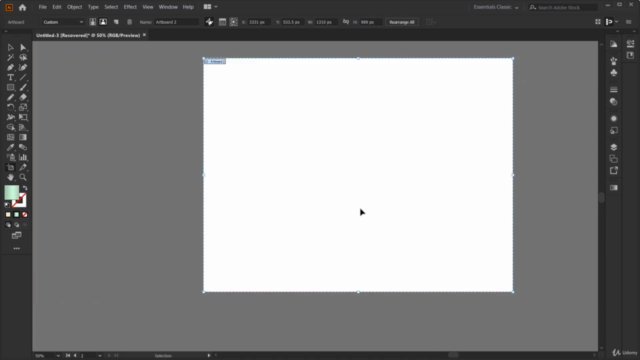Viewport: 640px width, 360px height.
Task: Apply the Gradient mode button
Action: point(16,215)
